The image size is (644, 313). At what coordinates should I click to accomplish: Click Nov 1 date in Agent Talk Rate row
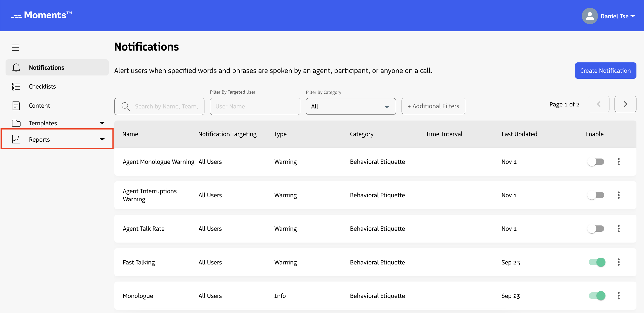(x=509, y=229)
